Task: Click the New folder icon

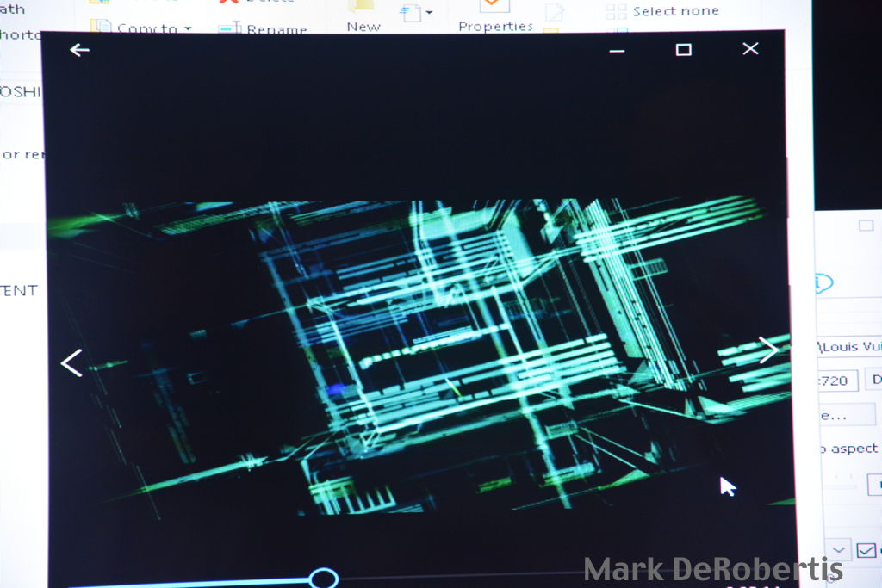Action: pyautogui.click(x=362, y=7)
